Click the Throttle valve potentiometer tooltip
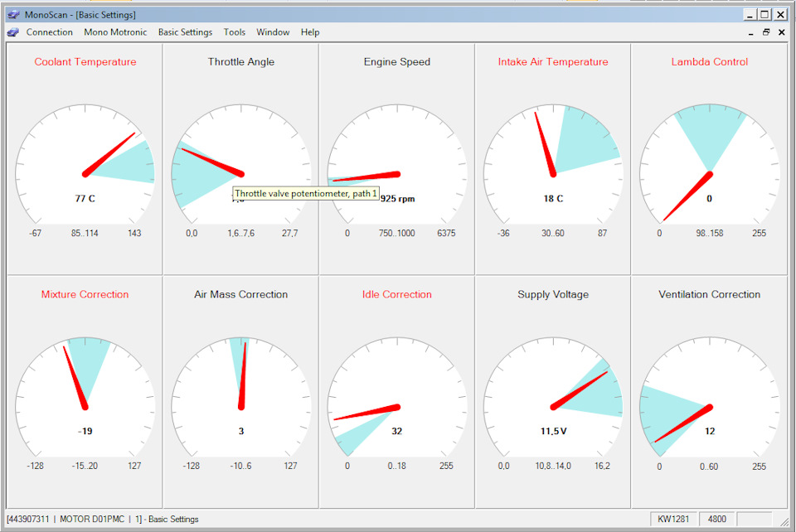Screen dimensions: 796x532 (306, 193)
